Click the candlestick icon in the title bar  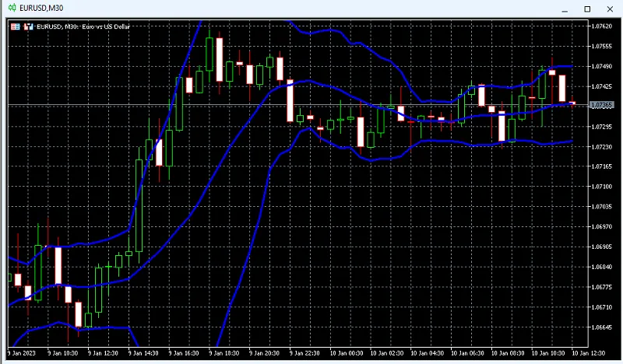tap(12, 8)
